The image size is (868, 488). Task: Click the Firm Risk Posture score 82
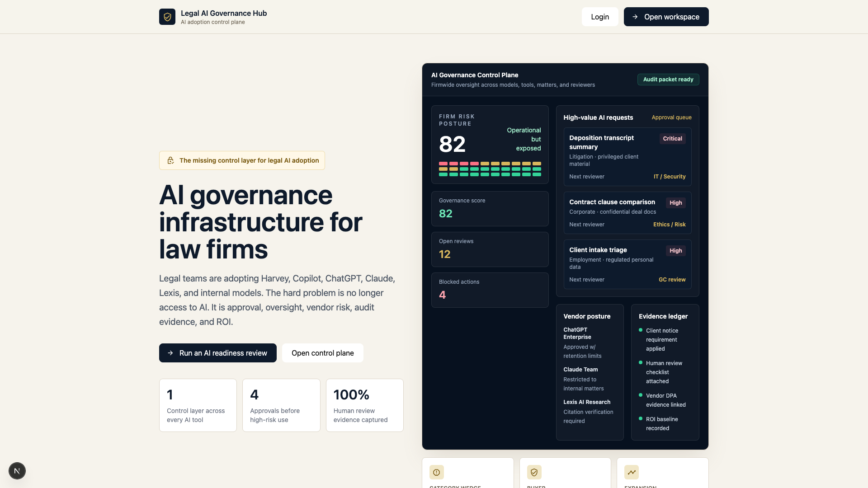(x=452, y=145)
